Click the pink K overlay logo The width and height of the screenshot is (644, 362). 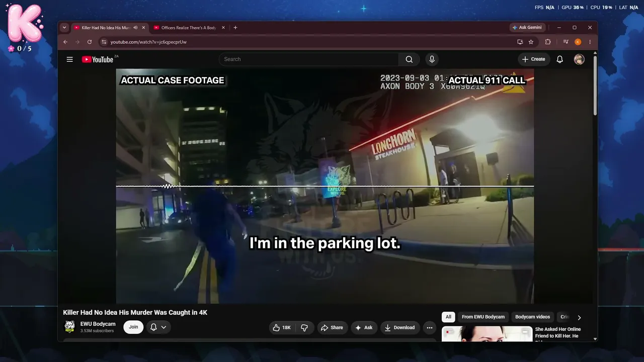click(24, 23)
